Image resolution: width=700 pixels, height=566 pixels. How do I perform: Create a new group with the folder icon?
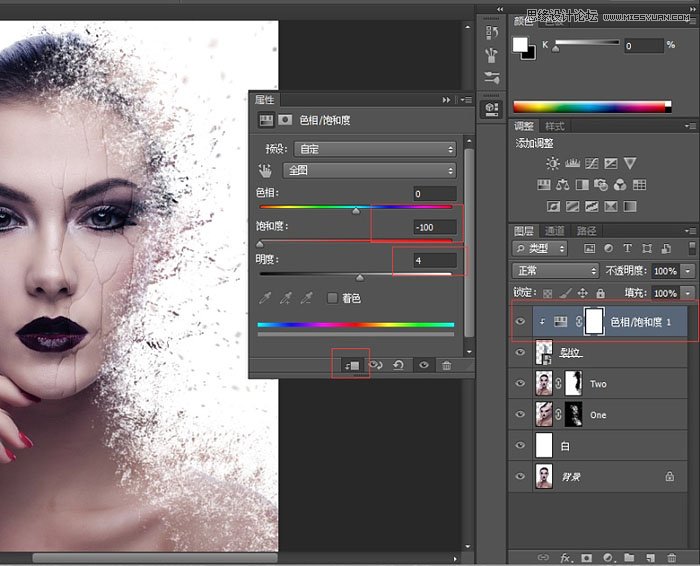pos(629,556)
